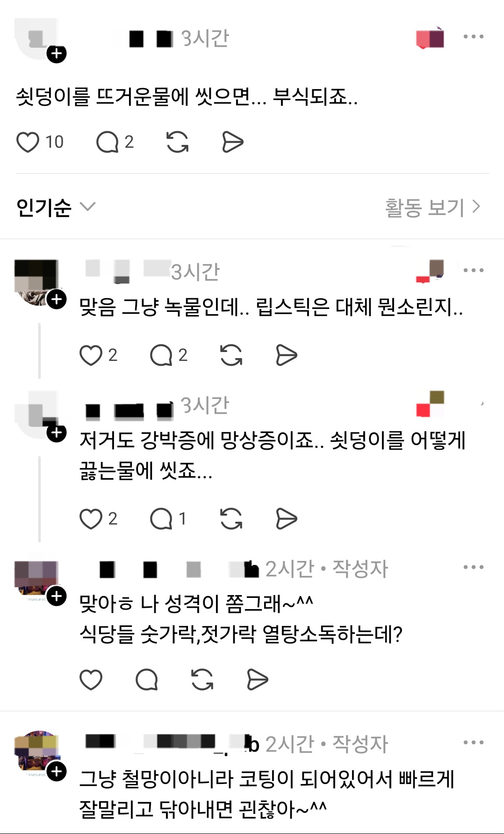Open more options for the main post
Image resolution: width=504 pixels, height=834 pixels.
pos(473,36)
